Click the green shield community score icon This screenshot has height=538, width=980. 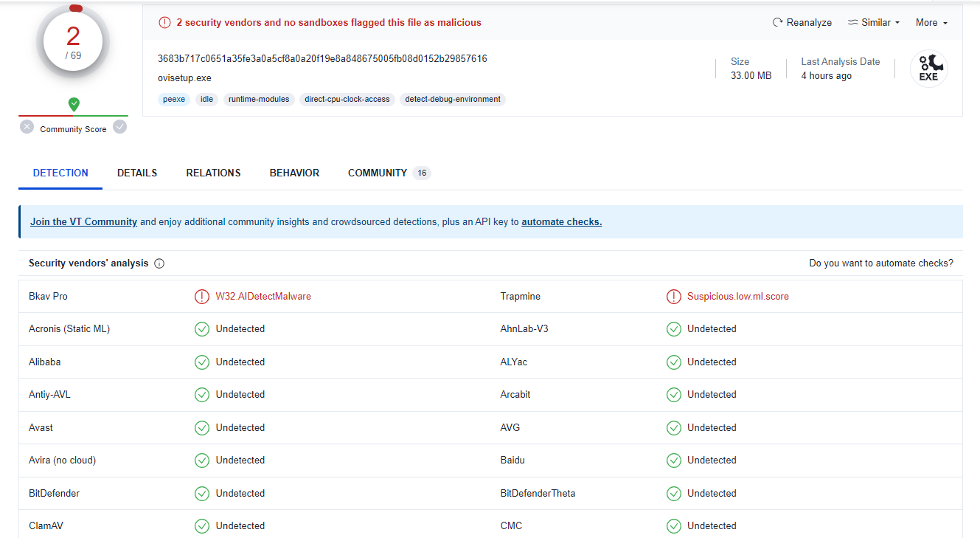click(74, 105)
